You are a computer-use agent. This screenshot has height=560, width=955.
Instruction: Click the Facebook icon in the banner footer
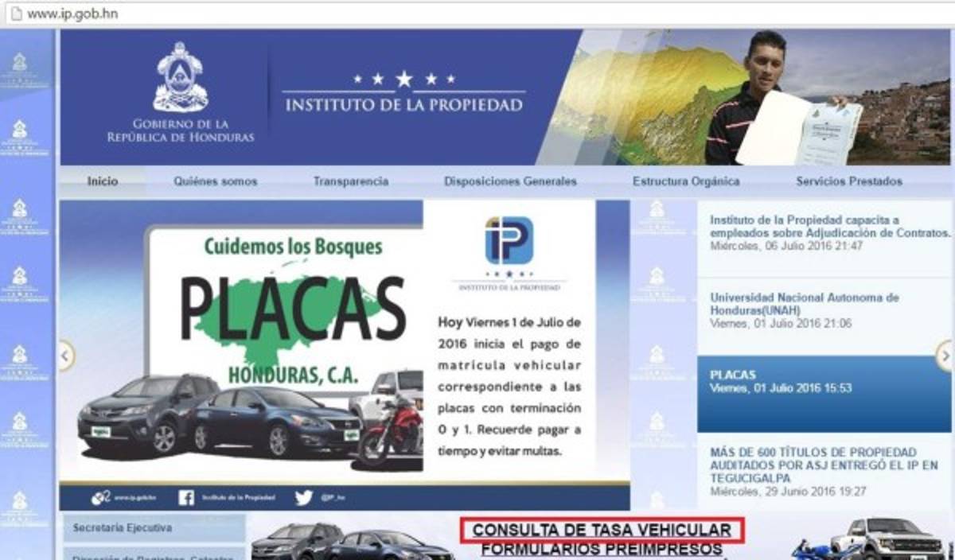point(186,498)
